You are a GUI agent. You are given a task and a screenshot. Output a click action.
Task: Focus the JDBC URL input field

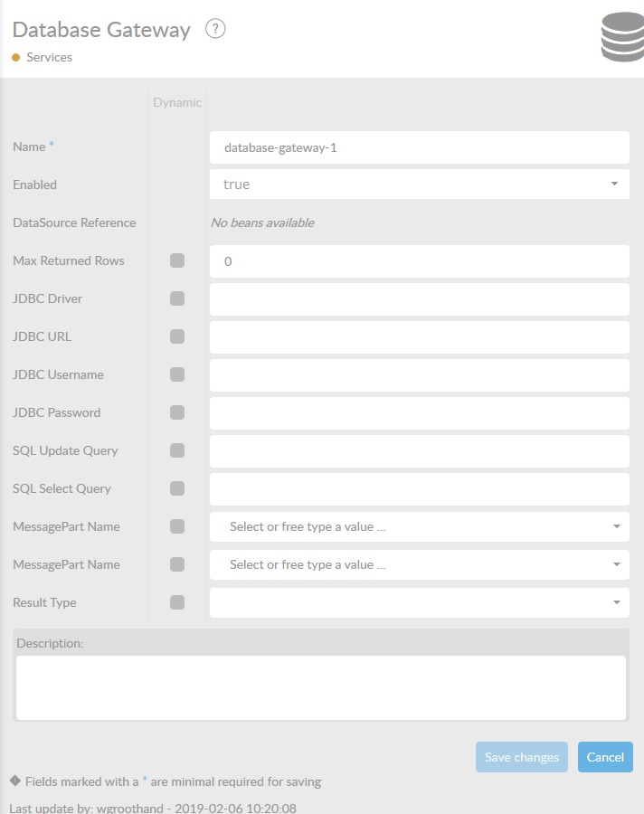click(x=419, y=337)
